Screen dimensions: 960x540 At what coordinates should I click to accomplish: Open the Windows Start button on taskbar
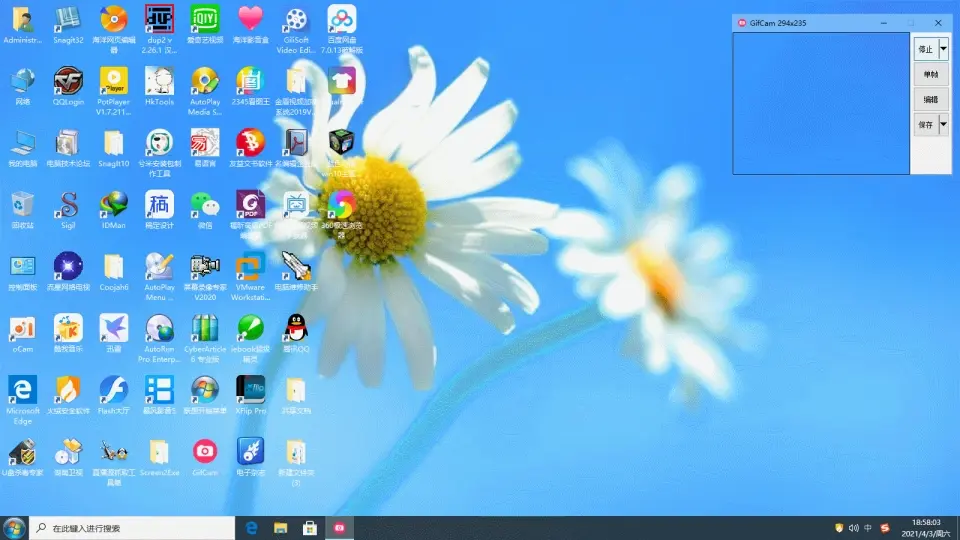coord(14,528)
